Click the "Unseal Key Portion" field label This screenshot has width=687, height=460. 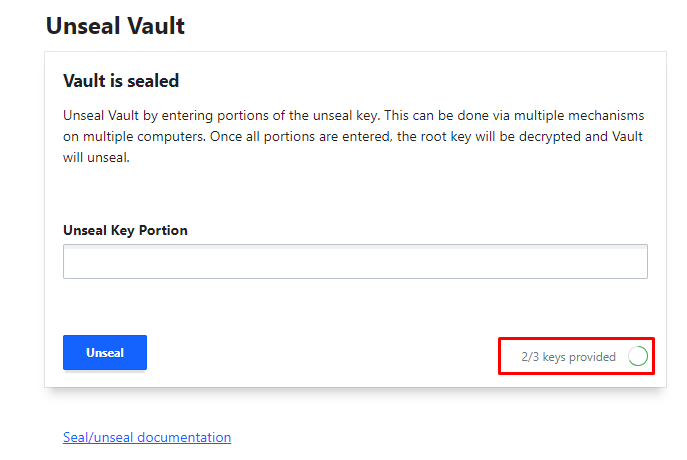[125, 230]
